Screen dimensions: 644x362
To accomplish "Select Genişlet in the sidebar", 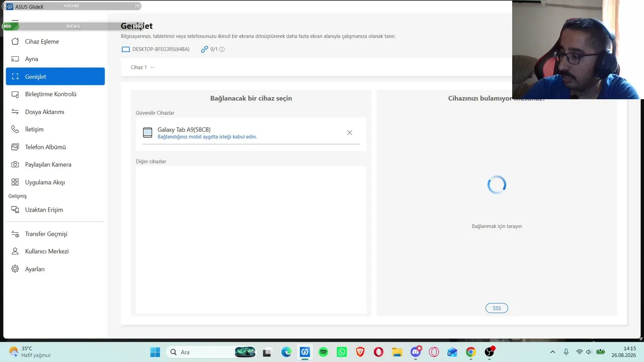I will point(55,76).
